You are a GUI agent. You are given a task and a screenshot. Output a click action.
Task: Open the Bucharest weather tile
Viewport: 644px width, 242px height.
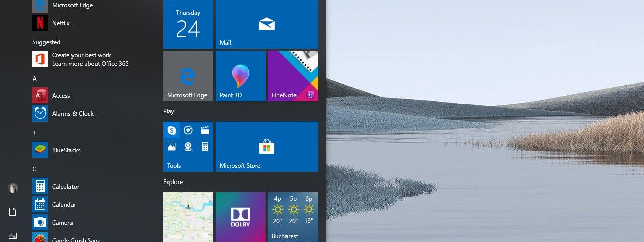tap(293, 217)
